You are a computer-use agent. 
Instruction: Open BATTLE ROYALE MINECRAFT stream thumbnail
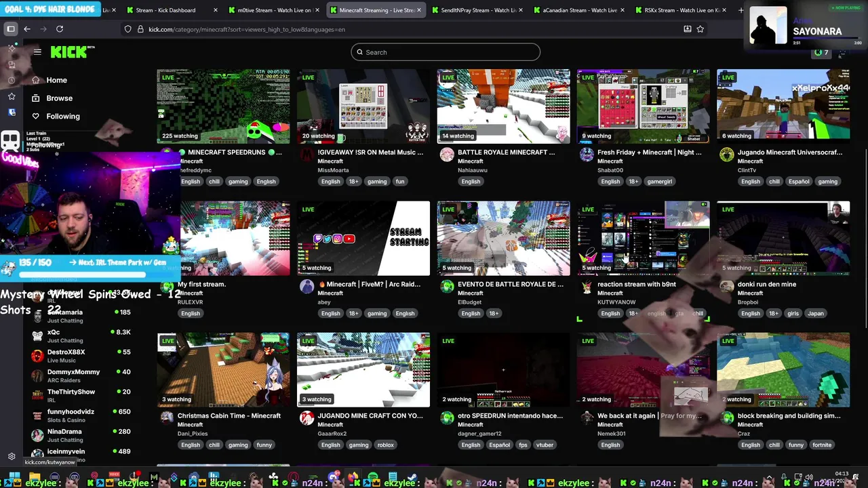click(x=503, y=106)
